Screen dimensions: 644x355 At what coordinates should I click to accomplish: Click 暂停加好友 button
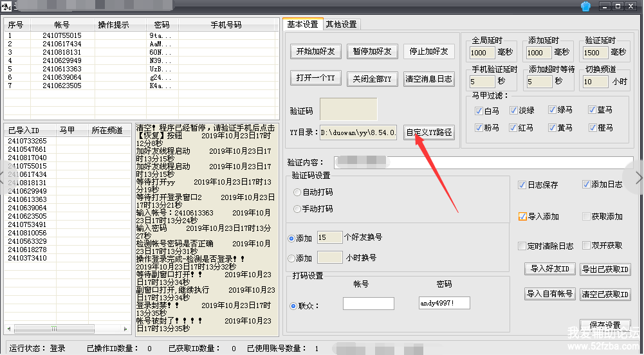372,51
